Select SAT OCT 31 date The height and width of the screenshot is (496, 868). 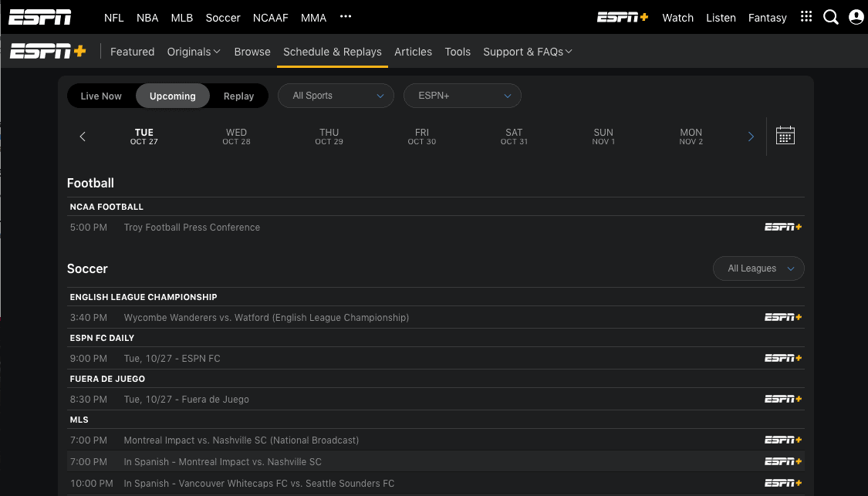pos(514,137)
